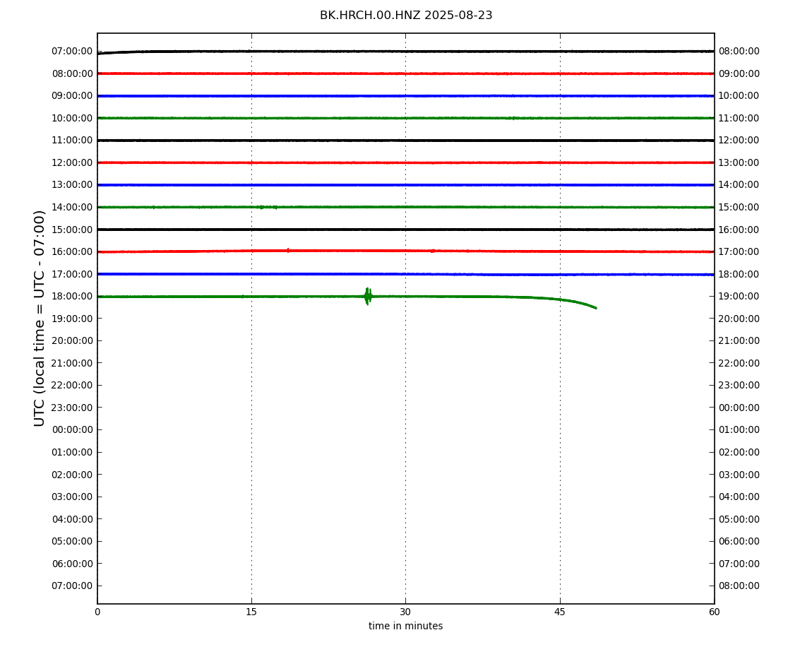Click left-axis label 22:00:00
This screenshot has height=671, width=812.
[x=73, y=386]
